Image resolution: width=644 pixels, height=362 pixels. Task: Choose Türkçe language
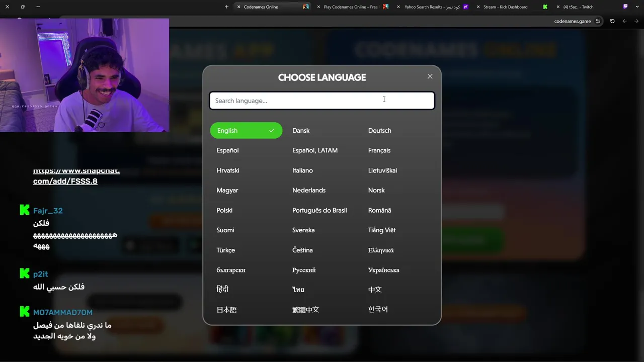click(x=225, y=250)
